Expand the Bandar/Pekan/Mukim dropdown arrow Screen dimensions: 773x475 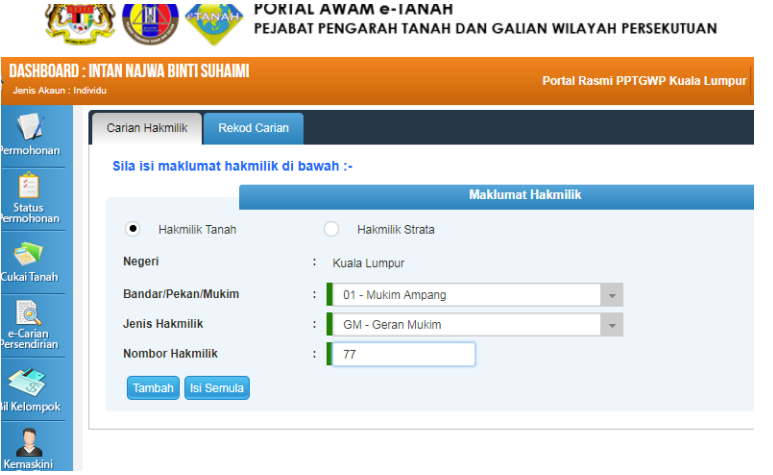[x=610, y=295]
